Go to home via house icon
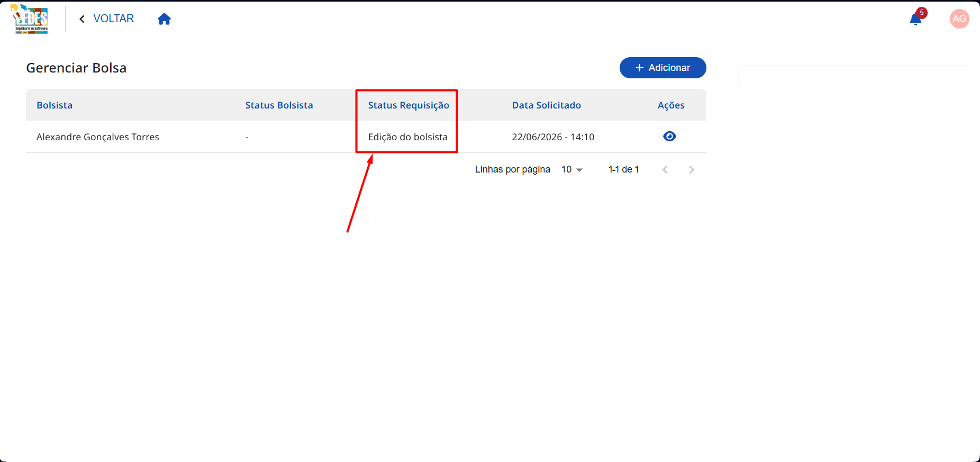 pyautogui.click(x=165, y=19)
